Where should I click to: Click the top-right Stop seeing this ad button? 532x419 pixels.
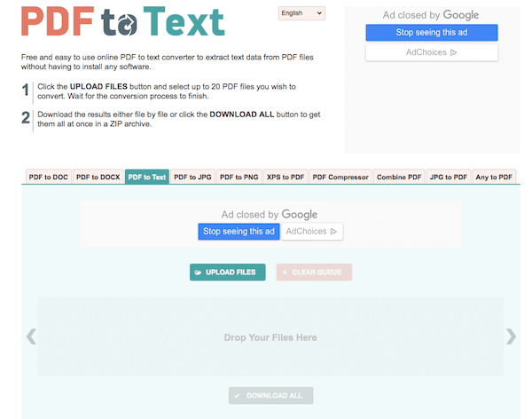432,32
